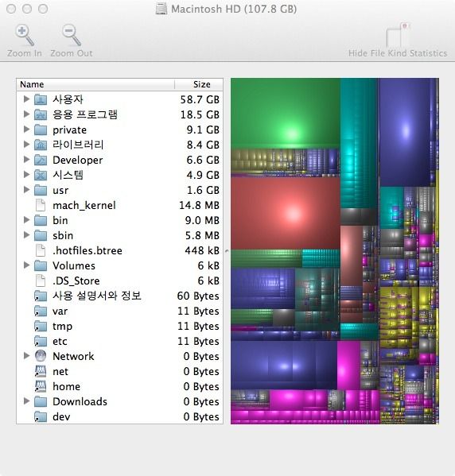Click the 448 kB size value
This screenshot has width=455, height=476.
tap(202, 251)
